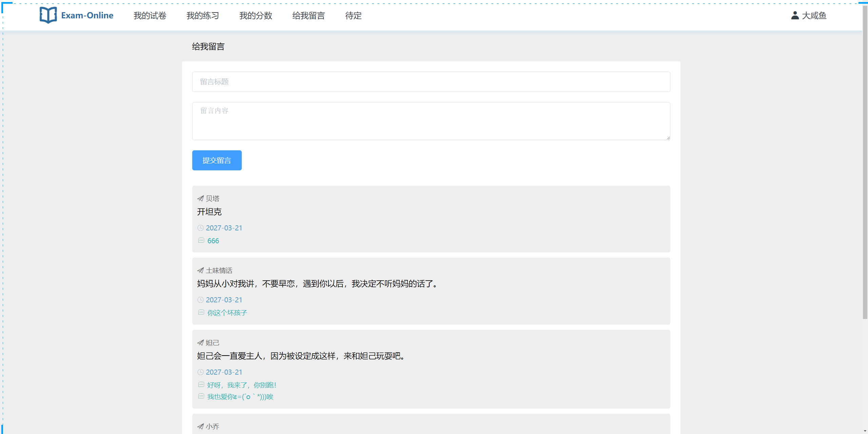This screenshot has width=868, height=434.
Task: Open 我的分数 navigation item
Action: coord(256,16)
